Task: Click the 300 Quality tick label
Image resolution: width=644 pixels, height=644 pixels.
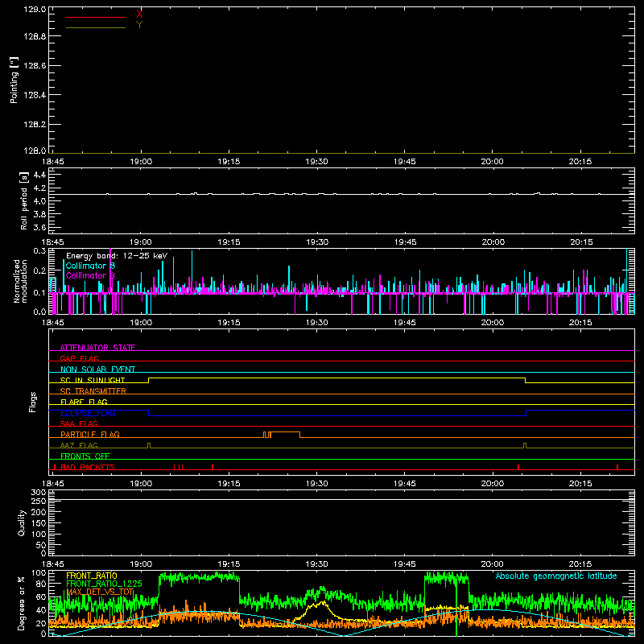Action: 39,493
